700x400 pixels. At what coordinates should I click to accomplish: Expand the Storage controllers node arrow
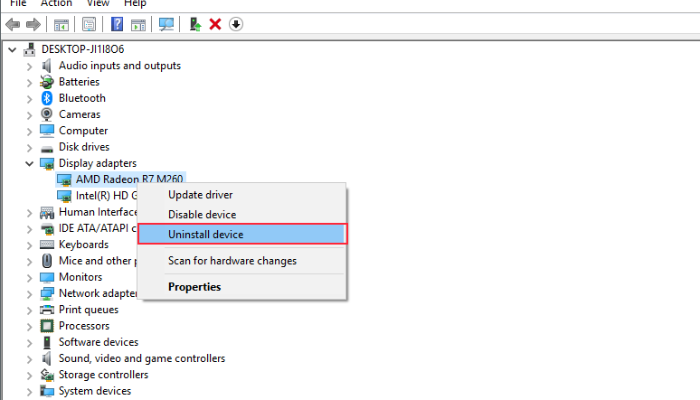click(29, 375)
